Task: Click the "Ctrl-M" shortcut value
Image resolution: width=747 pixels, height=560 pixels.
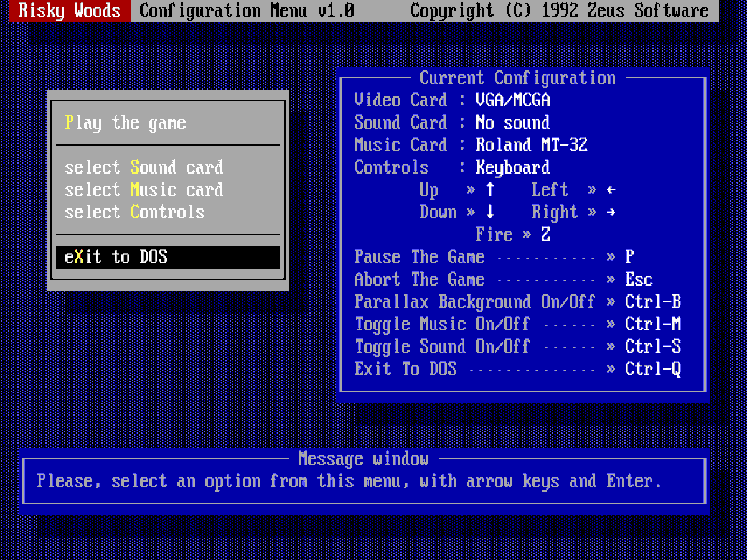Action: 653,324
